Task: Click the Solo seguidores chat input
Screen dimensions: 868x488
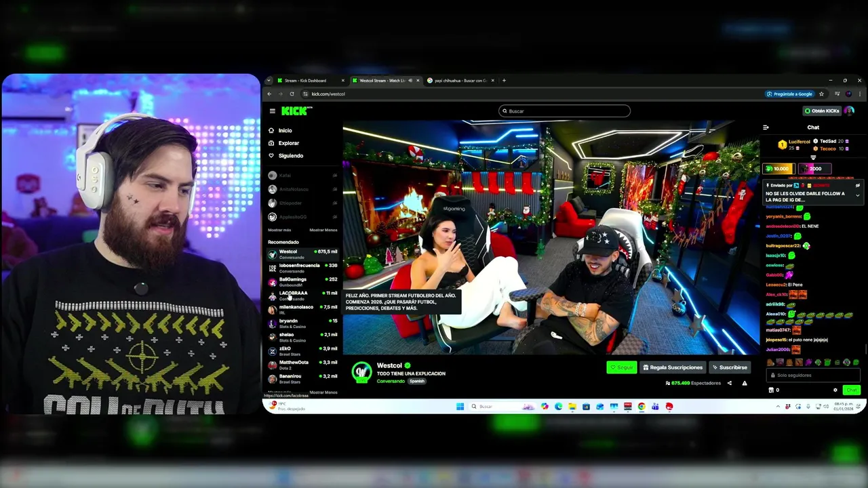Action: pos(813,375)
